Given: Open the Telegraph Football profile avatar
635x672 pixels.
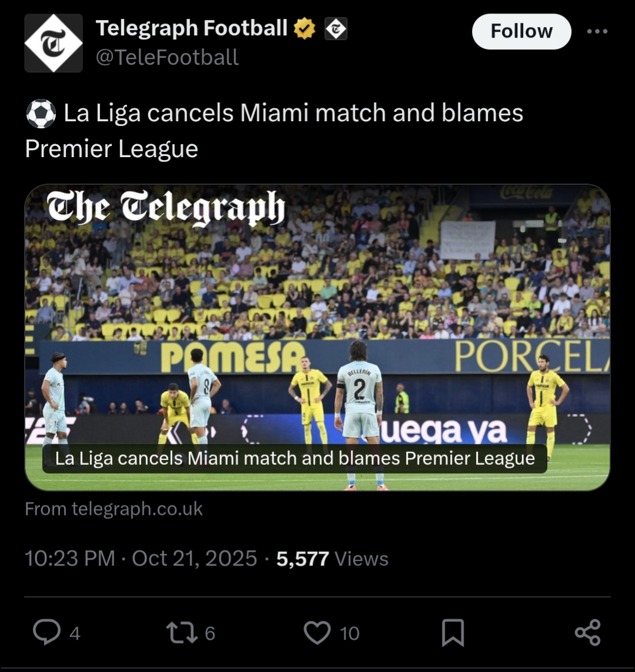Looking at the screenshot, I should pos(54,43).
